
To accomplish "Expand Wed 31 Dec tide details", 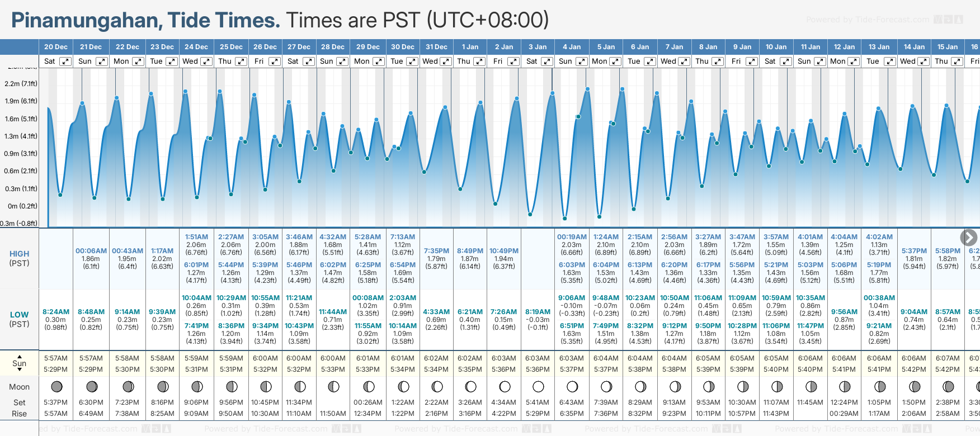I will [446, 61].
